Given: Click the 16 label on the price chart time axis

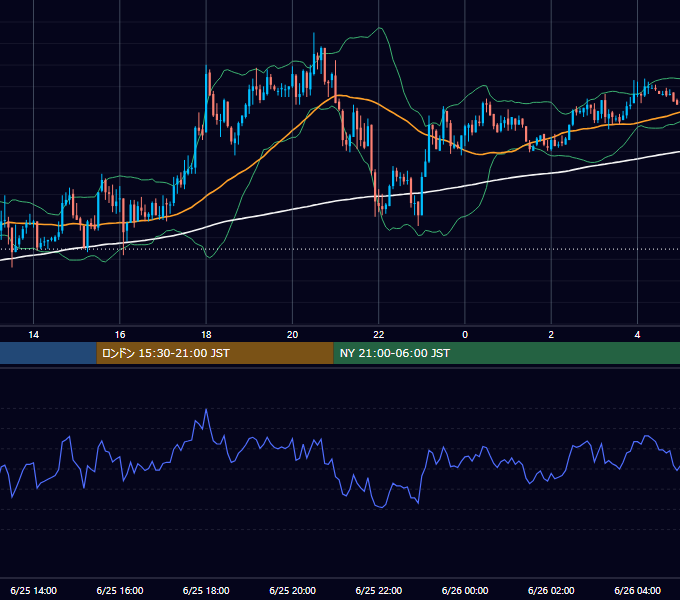Looking at the screenshot, I should (x=120, y=335).
